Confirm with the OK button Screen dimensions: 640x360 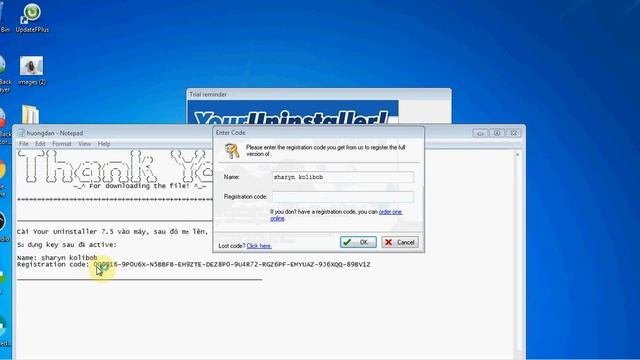358,242
